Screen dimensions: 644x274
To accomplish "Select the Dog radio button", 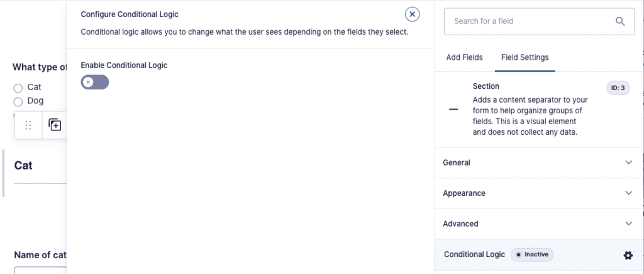I will pos(18,101).
